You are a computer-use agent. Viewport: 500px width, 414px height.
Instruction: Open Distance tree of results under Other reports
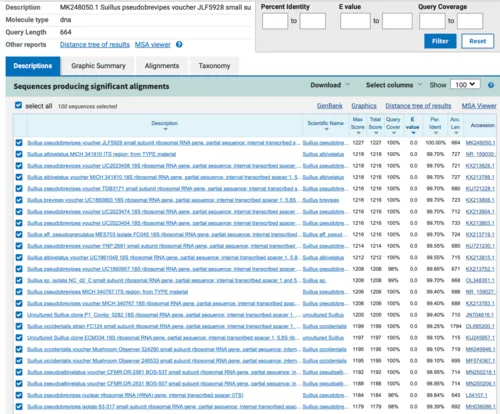95,44
